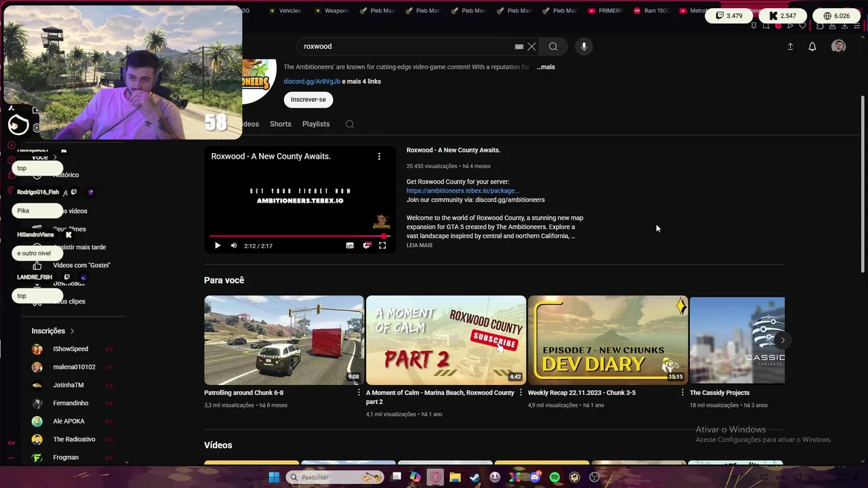Expand the Inscrições section
868x488 pixels.
pos(53,331)
